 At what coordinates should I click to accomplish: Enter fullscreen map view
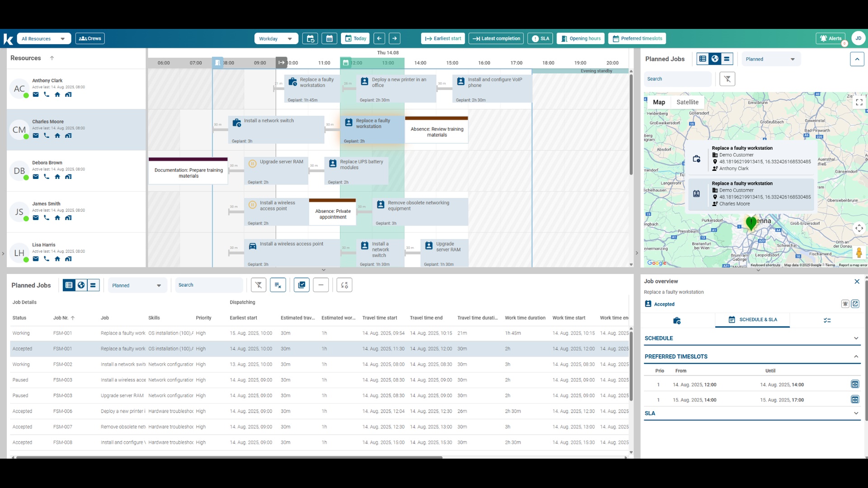pyautogui.click(x=859, y=103)
